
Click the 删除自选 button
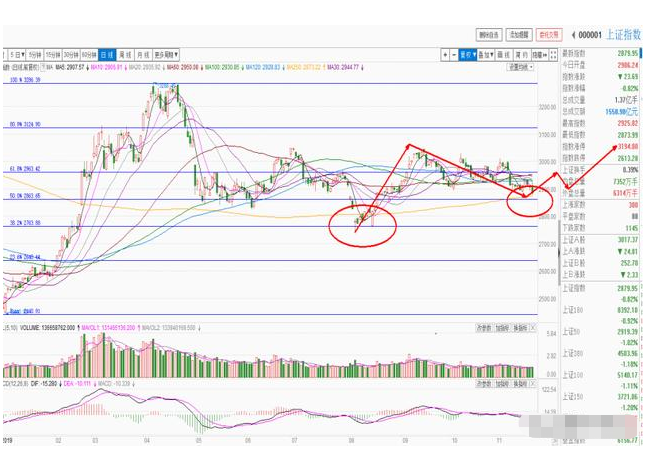(489, 35)
